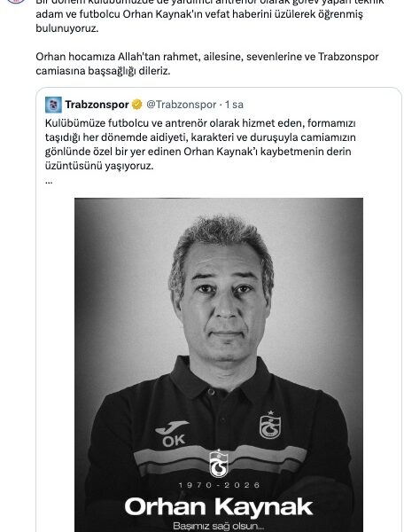Screen dimensions: 404x532
Task: Click the "bulunuyoruz." line of the main tweet
Action: point(67,28)
